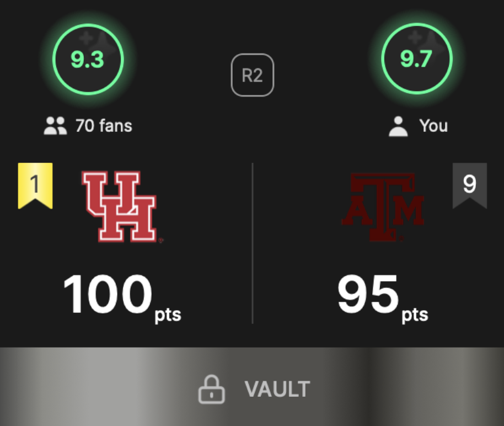Select the gray seed 9 ribbon
Image resolution: width=504 pixels, height=426 pixels.
[x=470, y=185]
